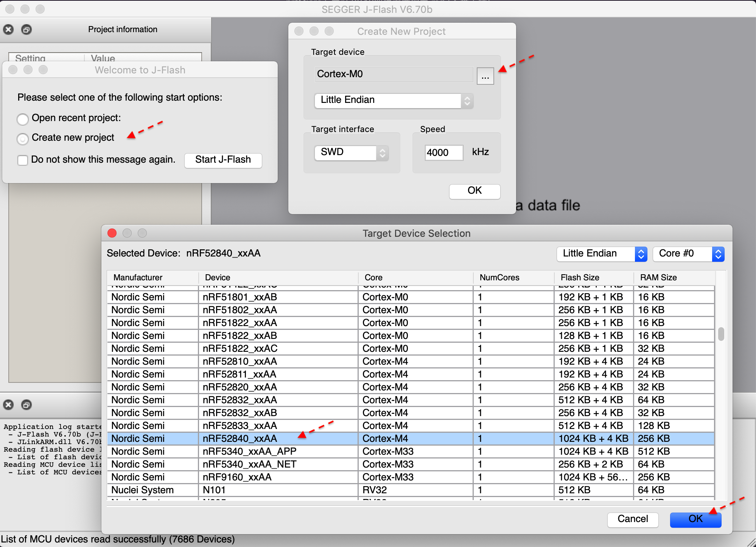Screen dimensions: 756x547
Task: Select the nRF52832_xxAB device row
Action: click(411, 413)
